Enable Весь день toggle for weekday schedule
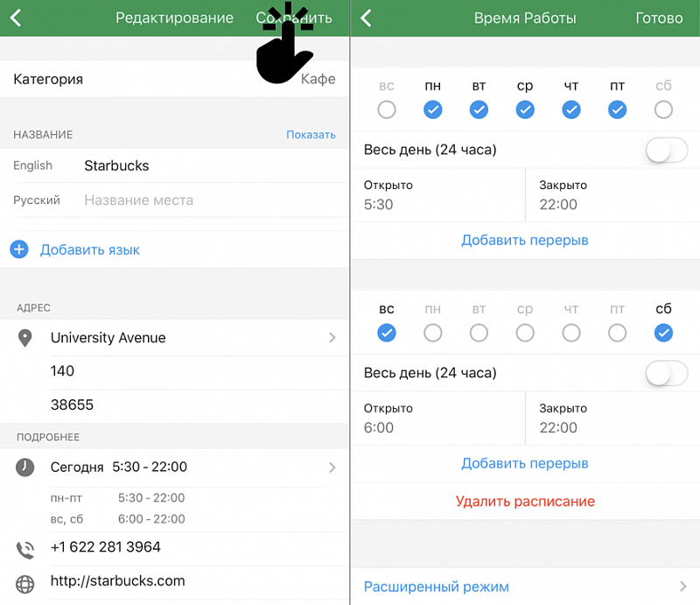700x605 pixels. pyautogui.click(x=666, y=150)
